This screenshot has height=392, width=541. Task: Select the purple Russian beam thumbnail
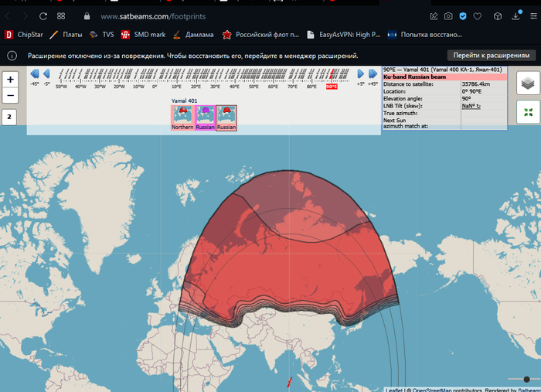click(205, 118)
